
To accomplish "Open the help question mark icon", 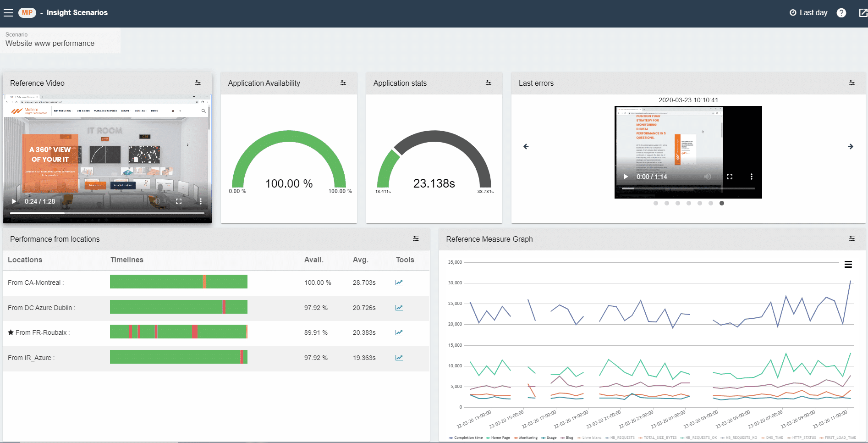I will point(841,13).
